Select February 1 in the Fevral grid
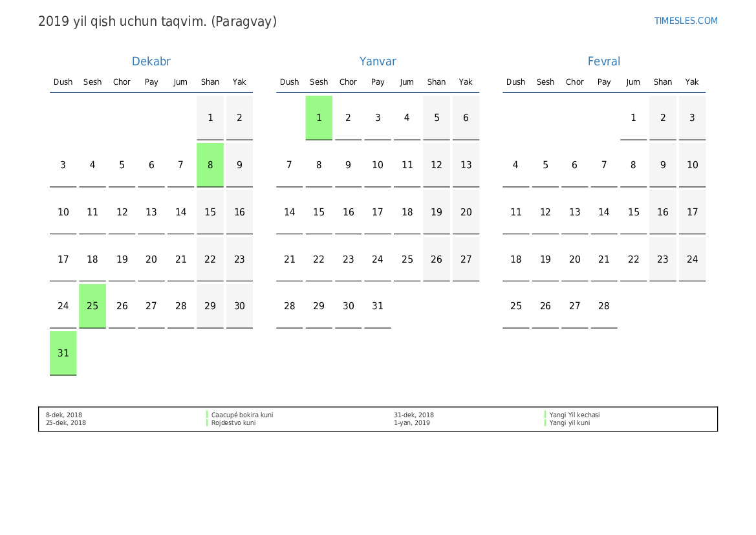The image size is (756, 535). 634,118
